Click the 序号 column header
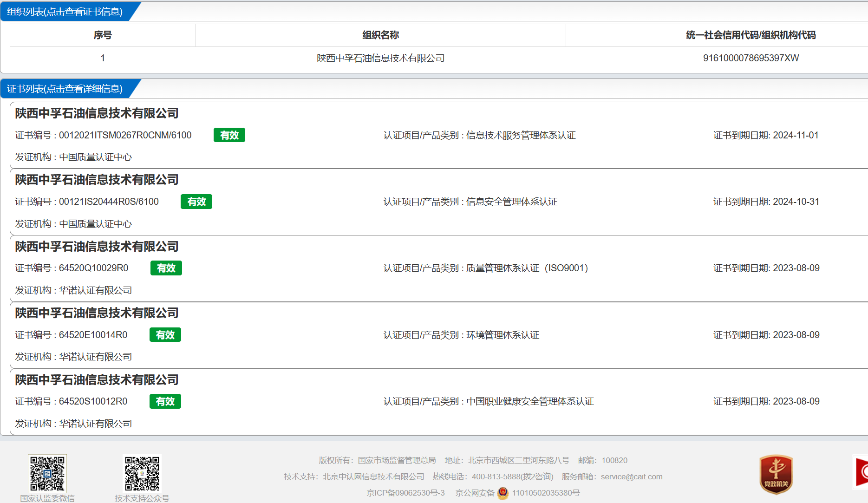Image resolution: width=868 pixels, height=503 pixels. (x=103, y=35)
